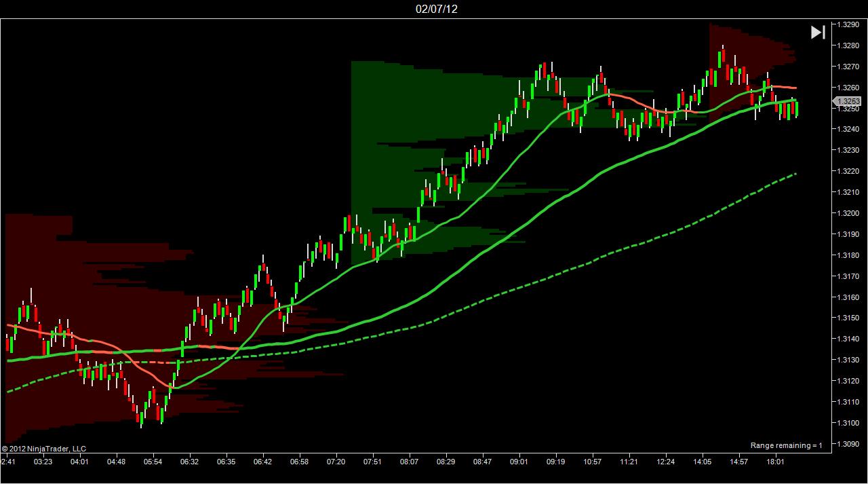Click the 1.3260 price axis label
Viewport: 868px width, 484px height.
tap(848, 88)
